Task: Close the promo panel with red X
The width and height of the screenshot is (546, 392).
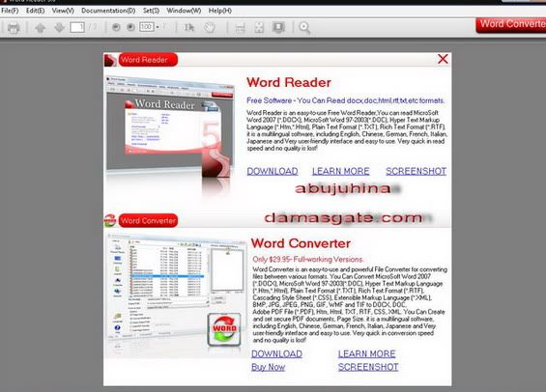Action: pos(443,59)
